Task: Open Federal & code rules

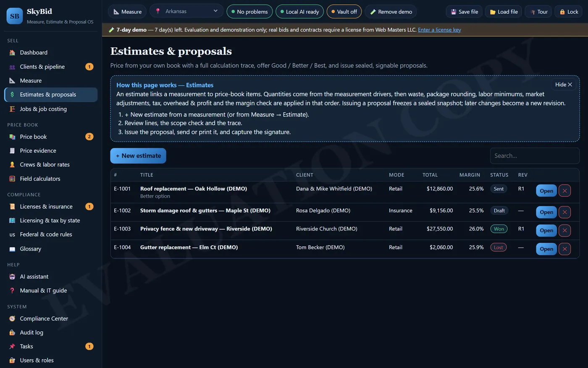Action: point(51,234)
